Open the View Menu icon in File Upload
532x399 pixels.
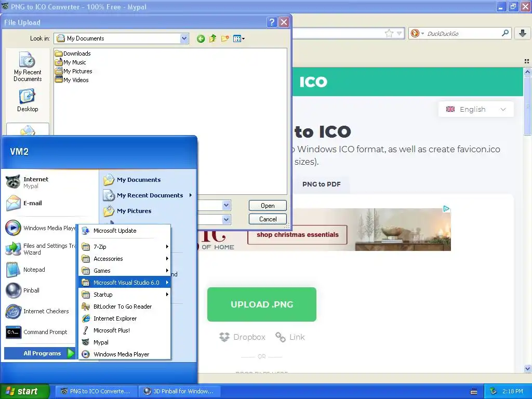pyautogui.click(x=239, y=38)
